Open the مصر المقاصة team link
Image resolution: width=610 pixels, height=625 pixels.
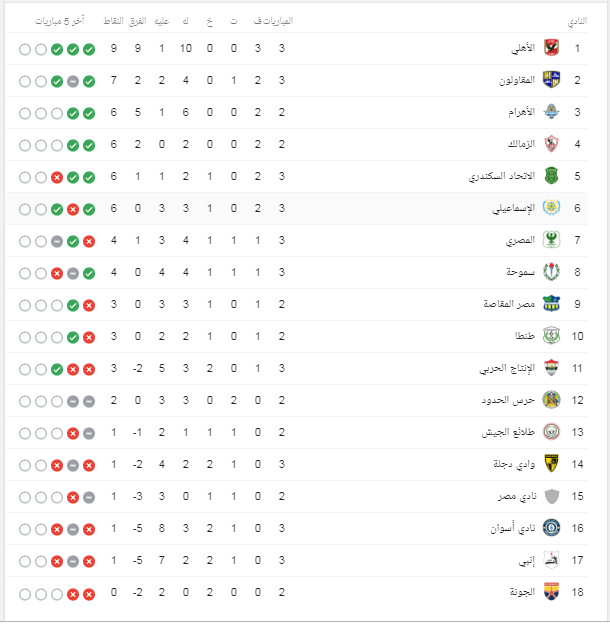[x=509, y=304]
